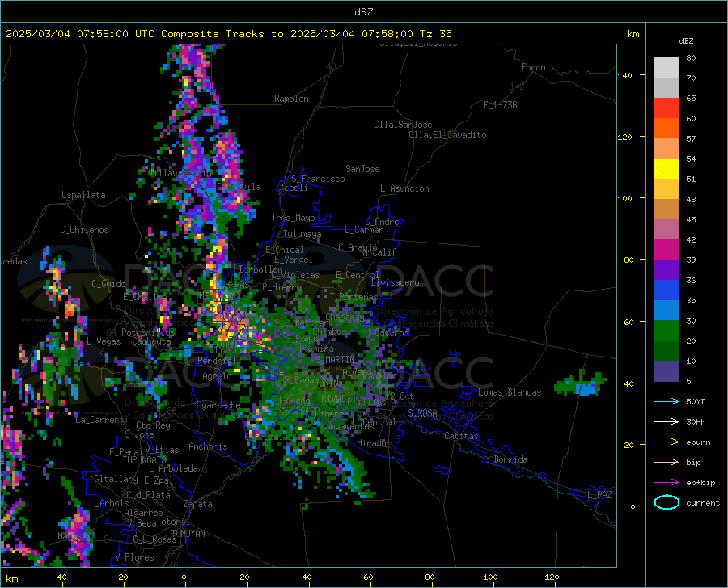Image resolution: width=728 pixels, height=588 pixels.
Task: Click the 120 km horizontal axis tick
Action: coord(552,577)
